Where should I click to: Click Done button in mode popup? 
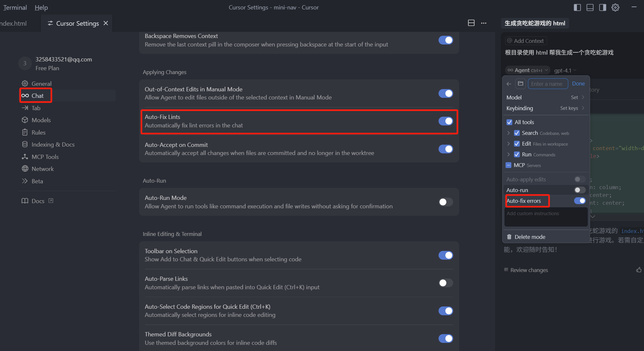point(578,84)
